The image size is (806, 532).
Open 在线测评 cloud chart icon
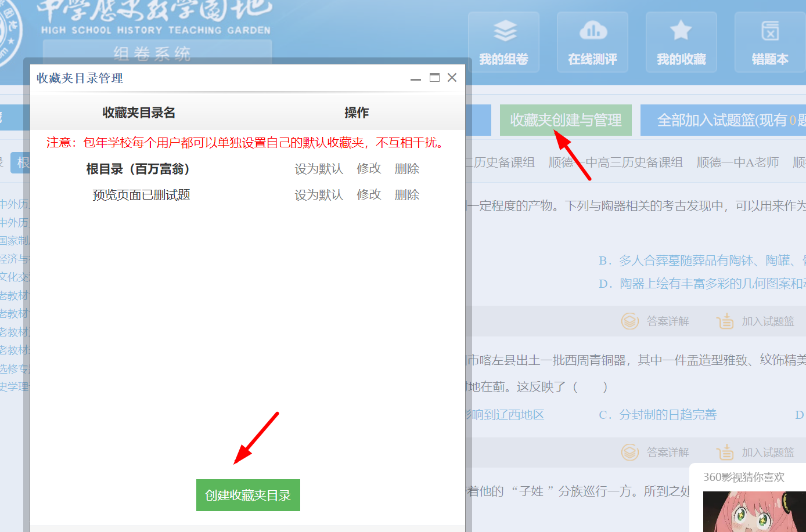tap(592, 31)
